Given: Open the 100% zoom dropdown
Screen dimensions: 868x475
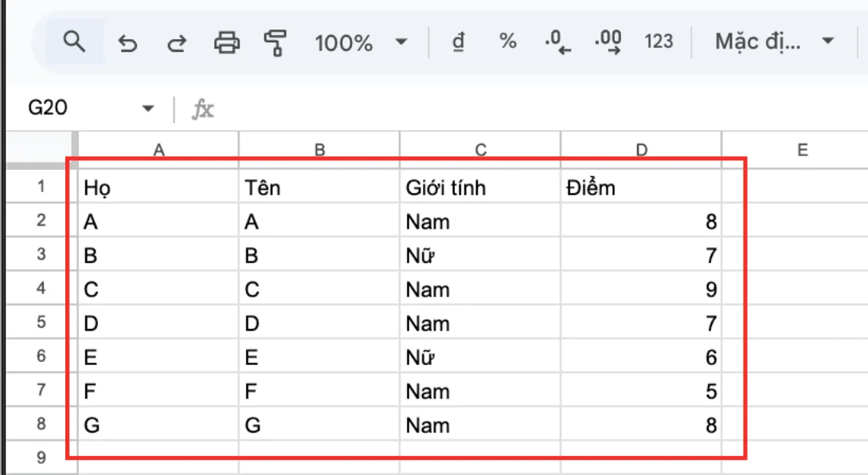Looking at the screenshot, I should (361, 43).
